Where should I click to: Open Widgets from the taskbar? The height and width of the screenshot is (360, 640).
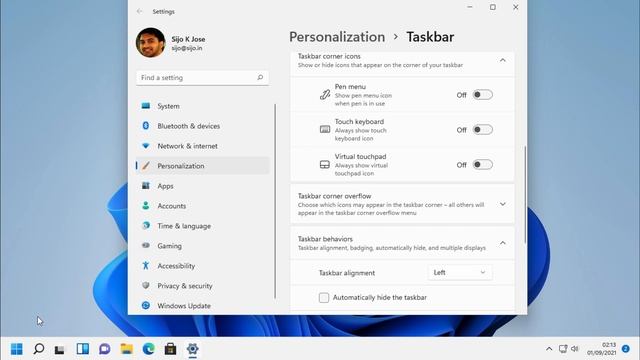click(82, 349)
